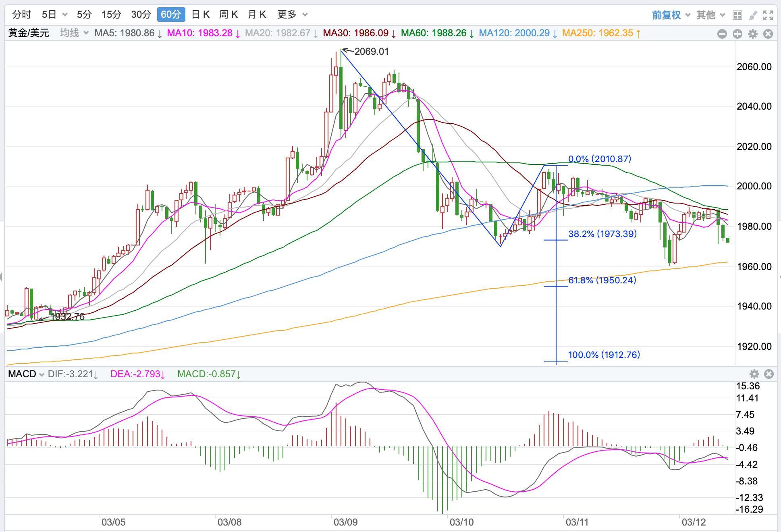Remove the moving average overlay indicator
This screenshot has width=781, height=532.
click(768, 34)
